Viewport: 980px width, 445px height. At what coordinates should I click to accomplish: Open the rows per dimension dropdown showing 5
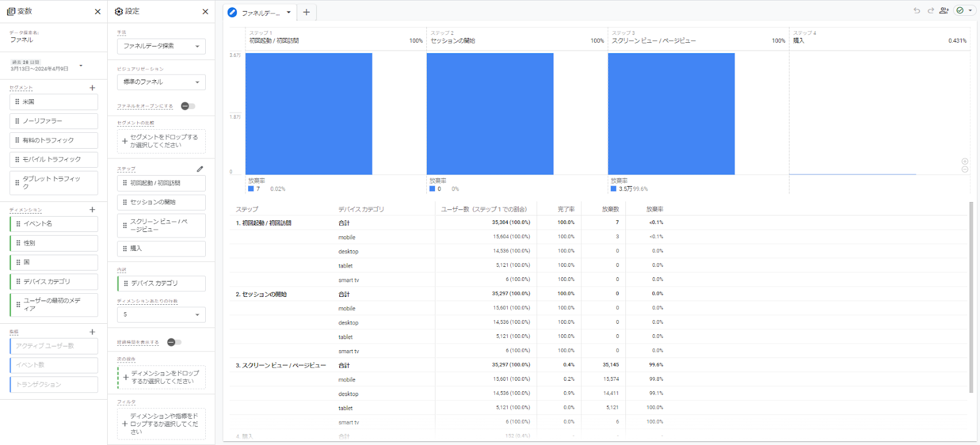(x=161, y=315)
